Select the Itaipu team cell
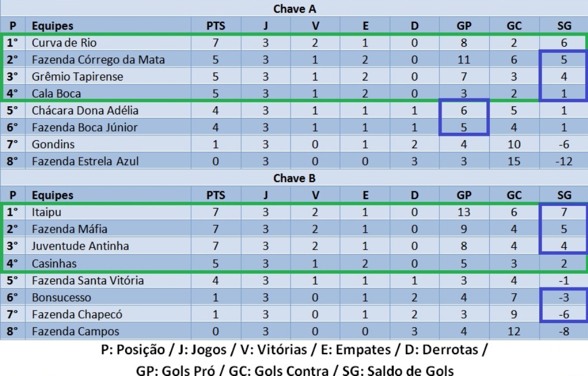This screenshot has width=588, height=376. 47,212
